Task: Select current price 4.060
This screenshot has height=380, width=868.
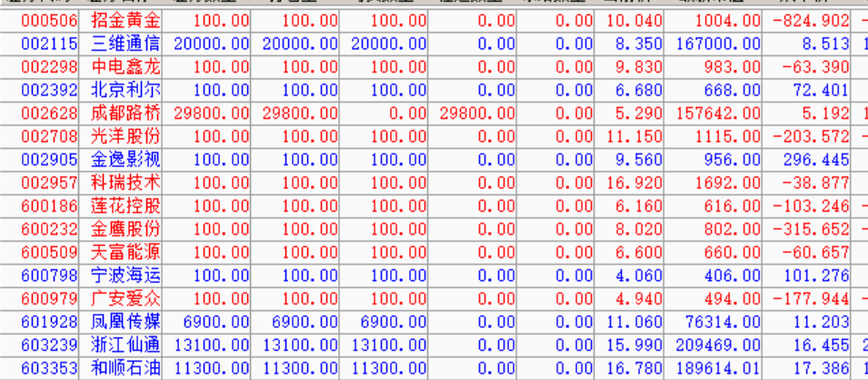Action: (x=639, y=275)
